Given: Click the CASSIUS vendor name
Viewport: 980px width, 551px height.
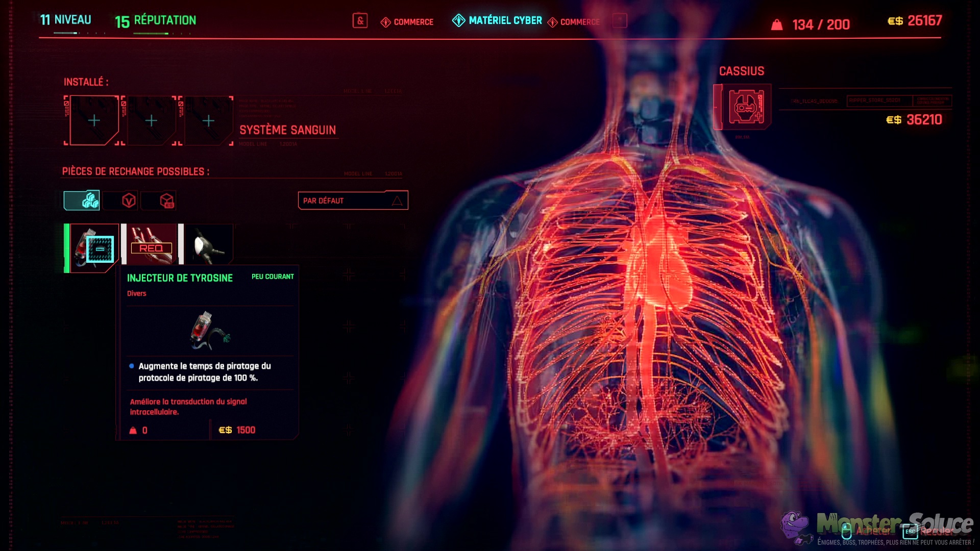Looking at the screenshot, I should pyautogui.click(x=742, y=71).
